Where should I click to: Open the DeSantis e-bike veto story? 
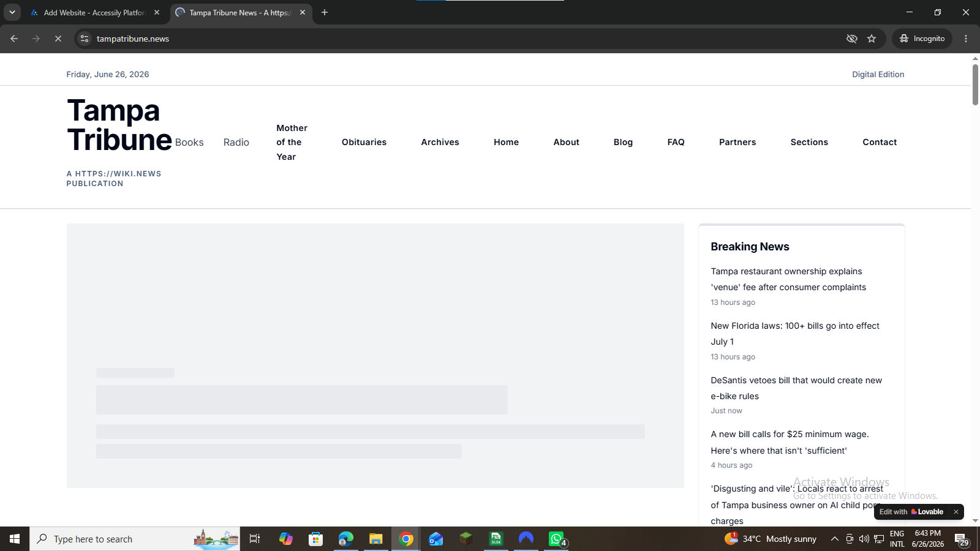pos(796,388)
